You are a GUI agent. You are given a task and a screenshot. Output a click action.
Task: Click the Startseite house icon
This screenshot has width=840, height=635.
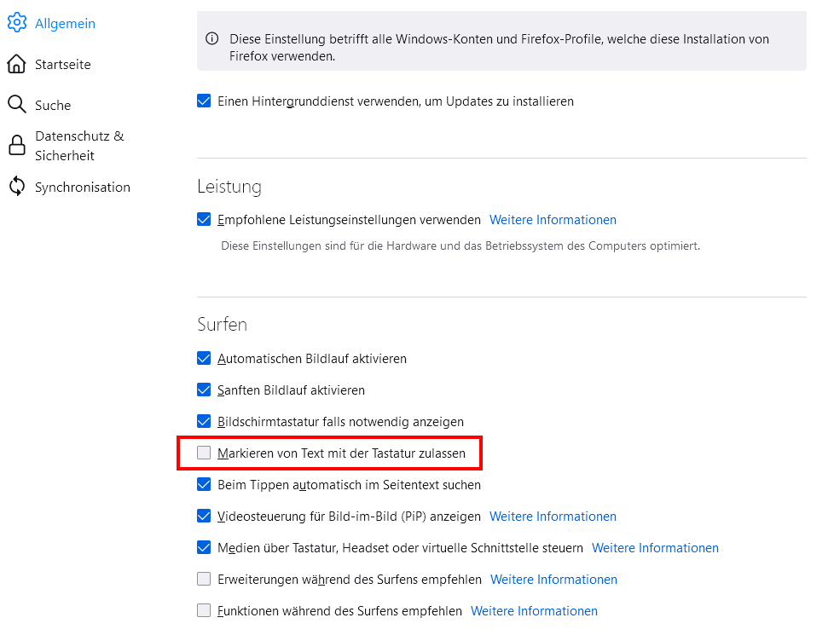[x=17, y=65]
